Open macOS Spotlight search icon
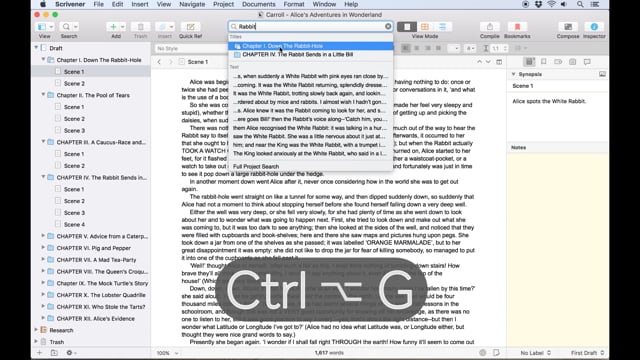 pos(580,4)
